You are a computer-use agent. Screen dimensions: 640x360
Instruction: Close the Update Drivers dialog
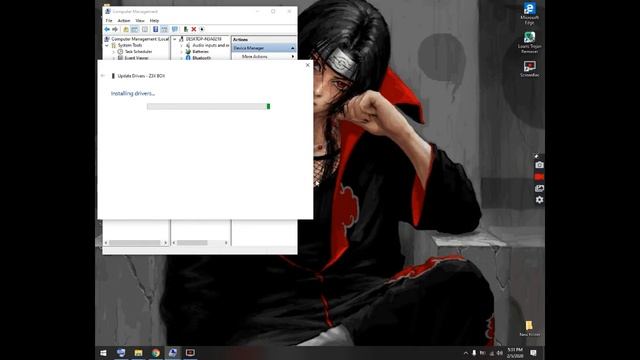coord(308,65)
